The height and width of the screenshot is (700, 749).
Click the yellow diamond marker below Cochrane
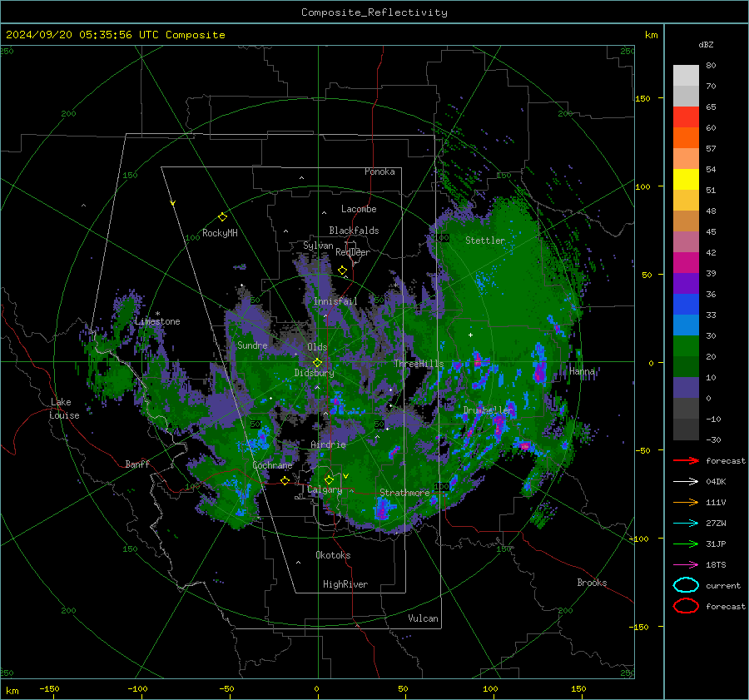pyautogui.click(x=285, y=480)
